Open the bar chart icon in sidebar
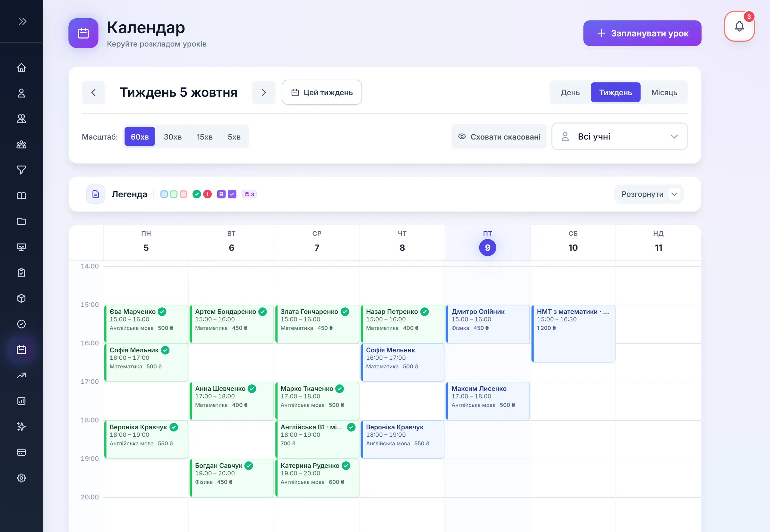This screenshot has width=770, height=532. click(21, 401)
